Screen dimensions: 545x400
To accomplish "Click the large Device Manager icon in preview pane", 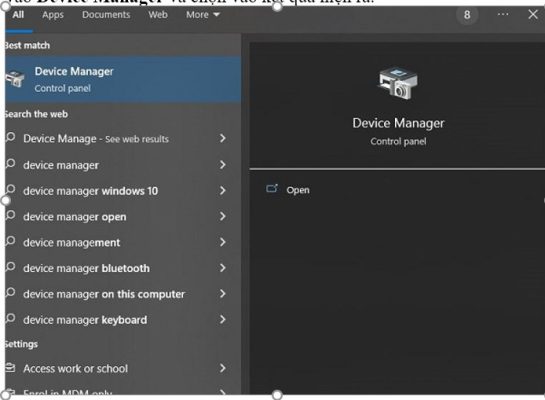I will click(398, 83).
